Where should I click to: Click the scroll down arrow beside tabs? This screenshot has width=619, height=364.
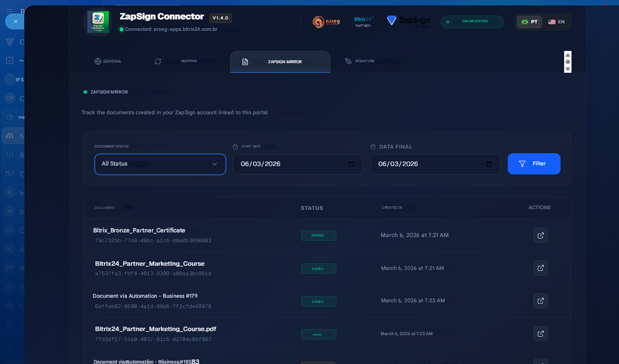[568, 69]
